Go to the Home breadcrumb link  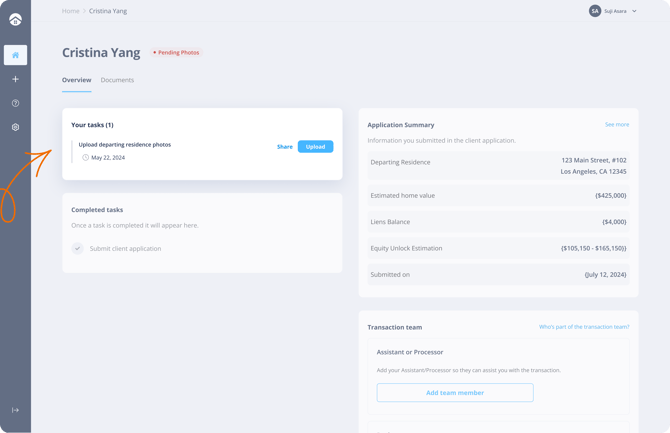tap(70, 11)
